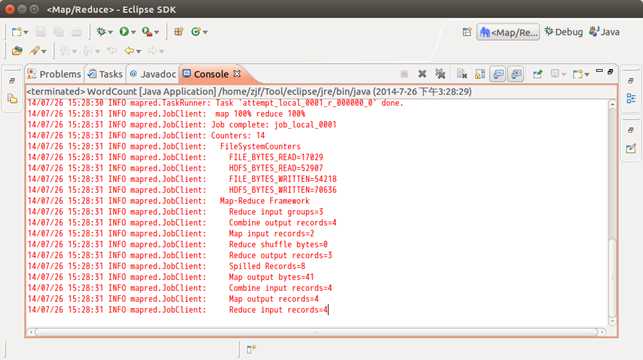Click the green Run button
The width and height of the screenshot is (643, 360).
(124, 32)
